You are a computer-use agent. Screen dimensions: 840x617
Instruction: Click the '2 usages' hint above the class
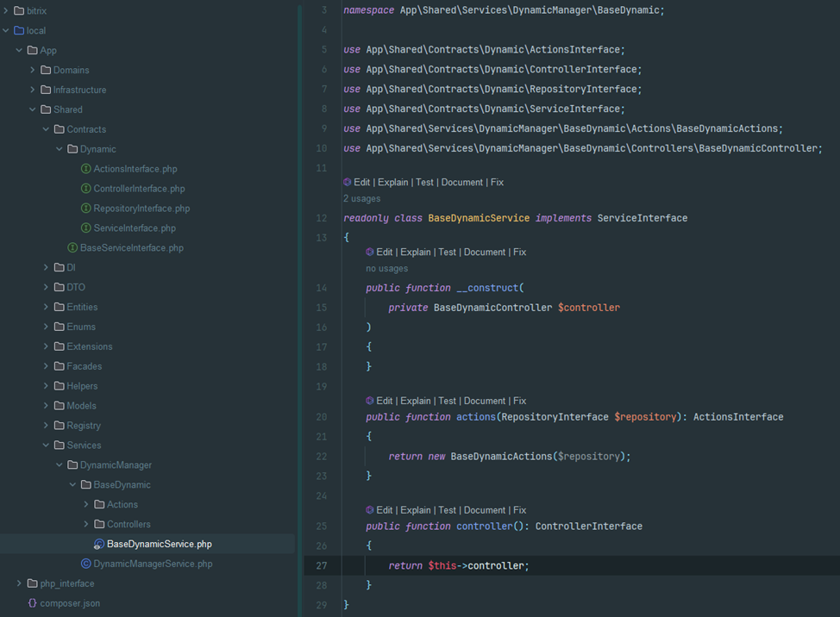point(362,198)
